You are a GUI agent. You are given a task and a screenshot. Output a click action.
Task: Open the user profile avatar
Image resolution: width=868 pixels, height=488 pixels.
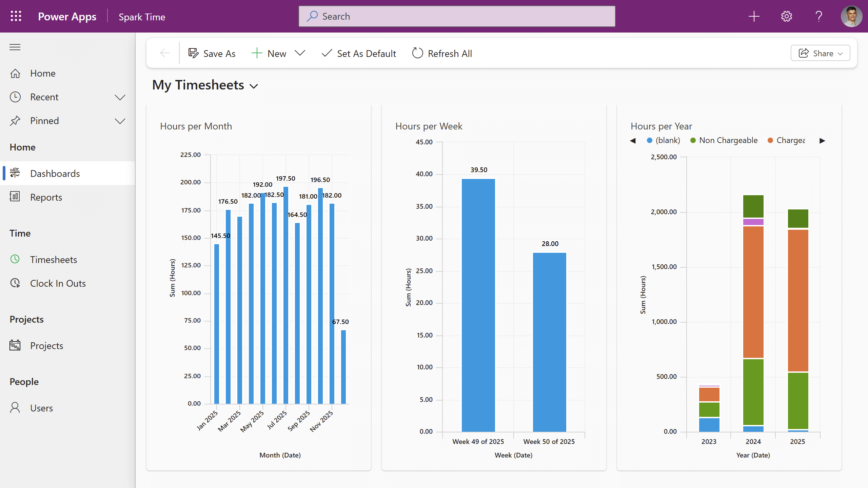coord(851,16)
